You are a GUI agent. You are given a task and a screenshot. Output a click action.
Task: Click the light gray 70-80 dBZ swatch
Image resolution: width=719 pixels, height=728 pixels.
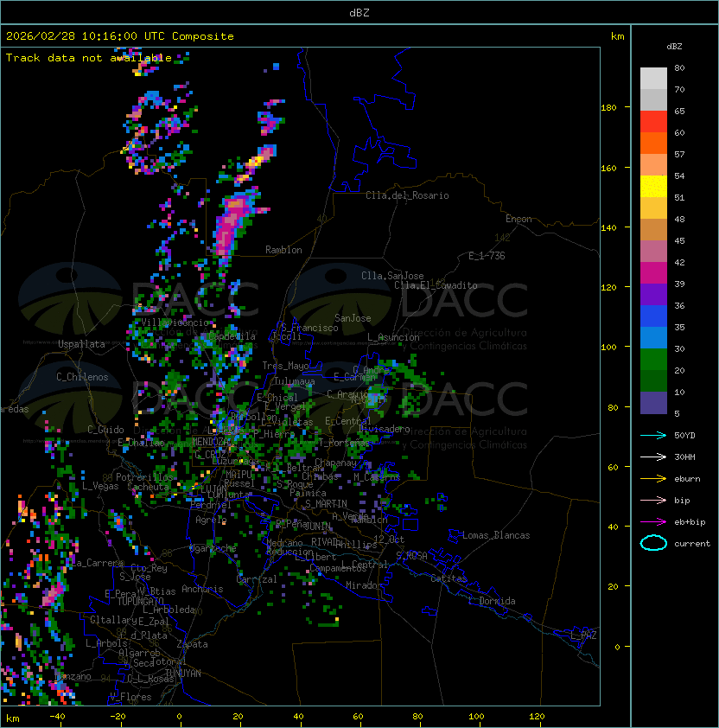(653, 79)
